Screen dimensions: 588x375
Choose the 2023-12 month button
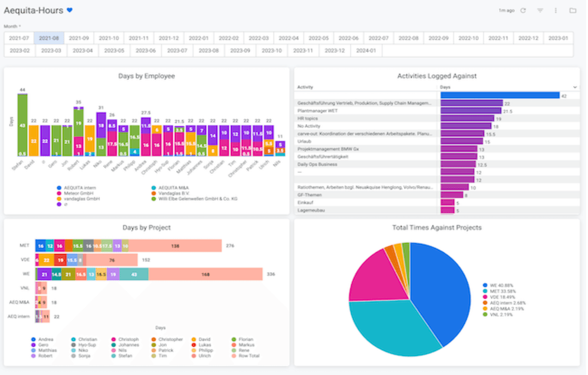(334, 50)
